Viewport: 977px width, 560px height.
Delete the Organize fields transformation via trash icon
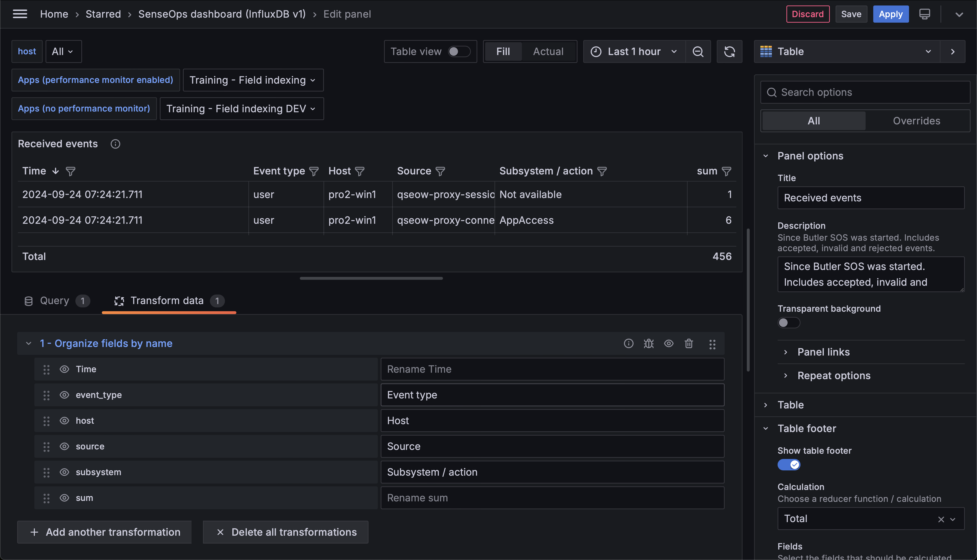tap(689, 343)
